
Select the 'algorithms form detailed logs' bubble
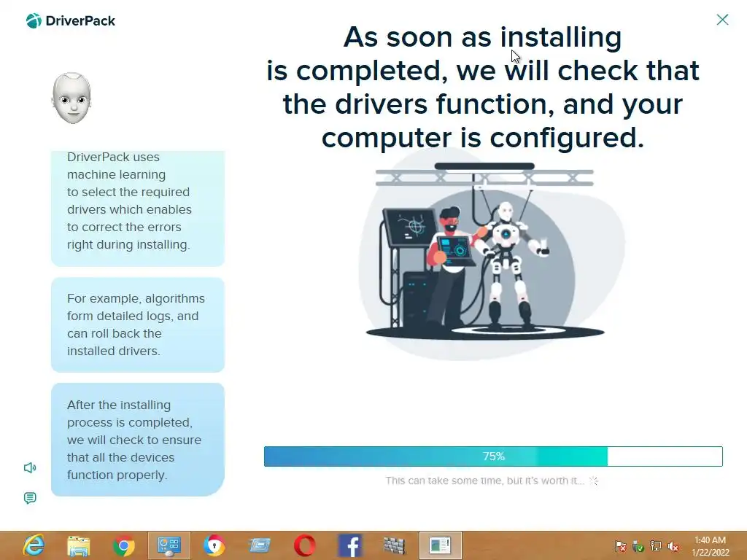click(x=138, y=324)
